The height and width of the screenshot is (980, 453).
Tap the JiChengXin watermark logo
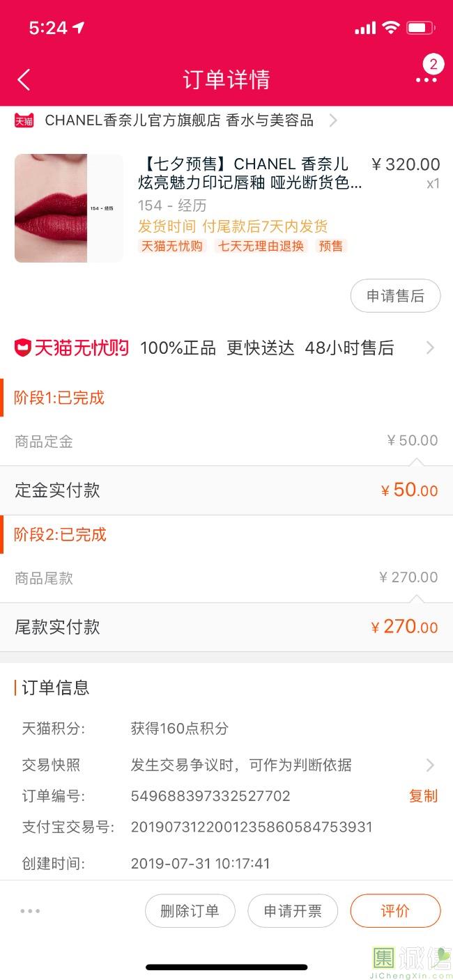coord(411,958)
